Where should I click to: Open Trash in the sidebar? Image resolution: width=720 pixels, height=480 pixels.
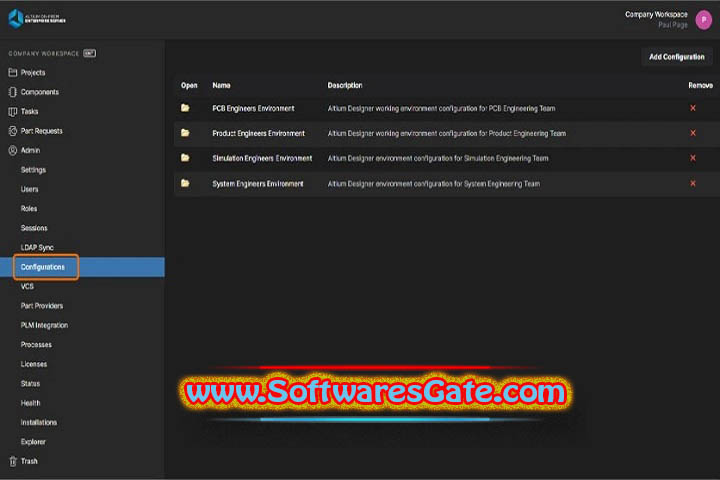[29, 461]
